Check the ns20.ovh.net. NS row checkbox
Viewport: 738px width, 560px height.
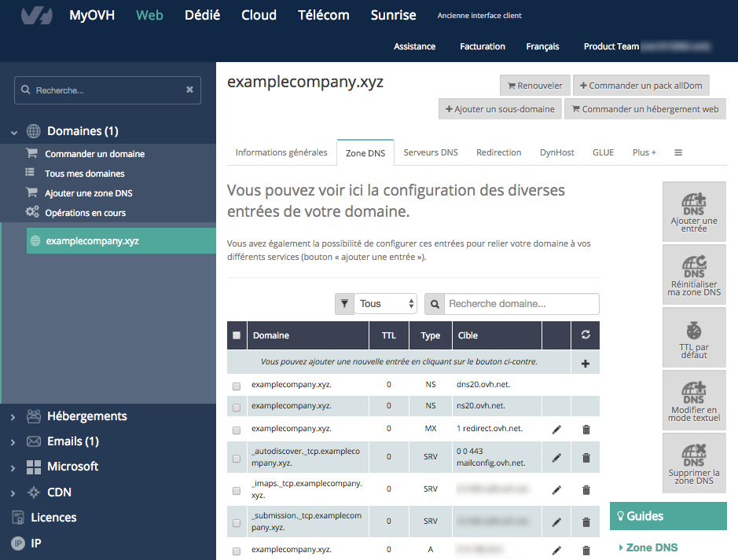[x=237, y=407]
